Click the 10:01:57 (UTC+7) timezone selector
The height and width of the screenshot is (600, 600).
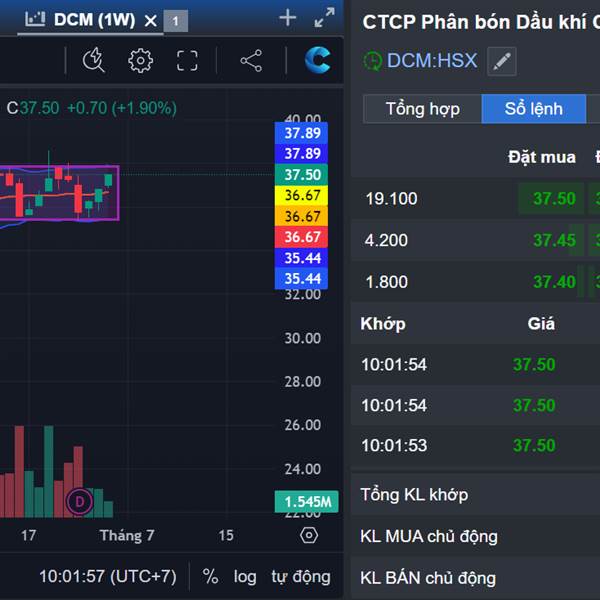tap(108, 576)
